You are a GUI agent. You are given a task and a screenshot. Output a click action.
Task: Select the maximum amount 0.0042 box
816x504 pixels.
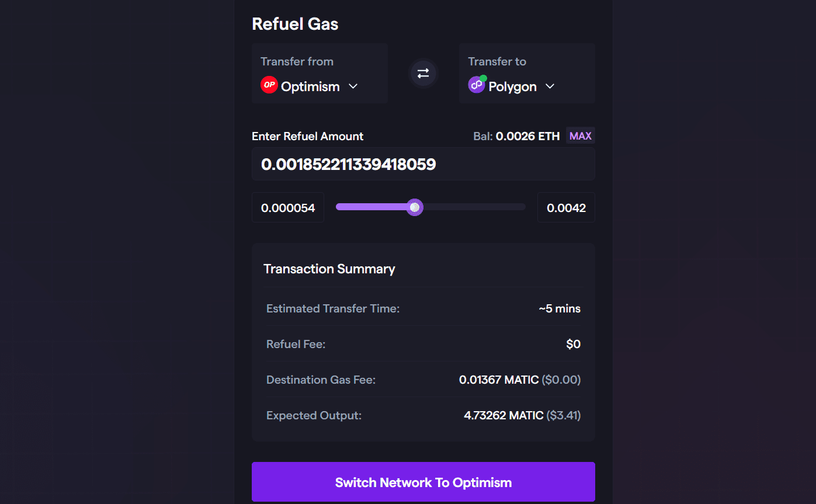[x=566, y=208]
